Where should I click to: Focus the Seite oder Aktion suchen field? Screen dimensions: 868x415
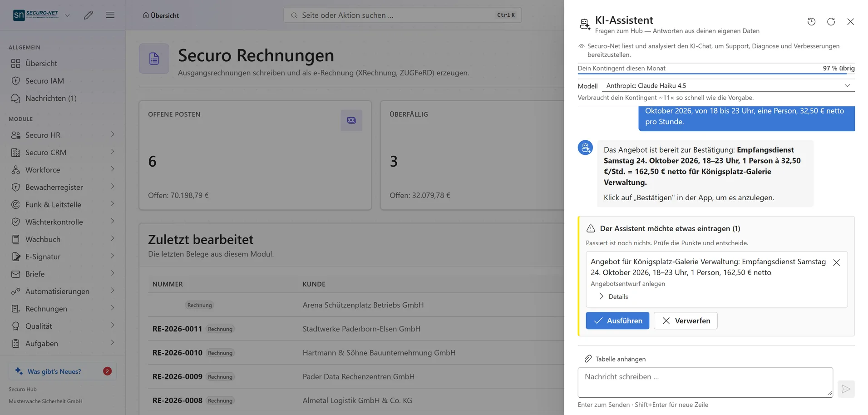[402, 15]
